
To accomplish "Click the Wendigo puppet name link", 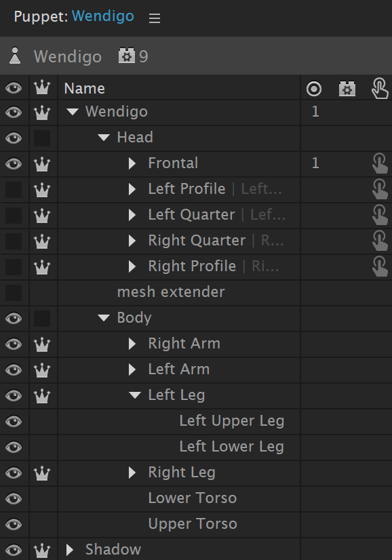I will pyautogui.click(x=103, y=16).
